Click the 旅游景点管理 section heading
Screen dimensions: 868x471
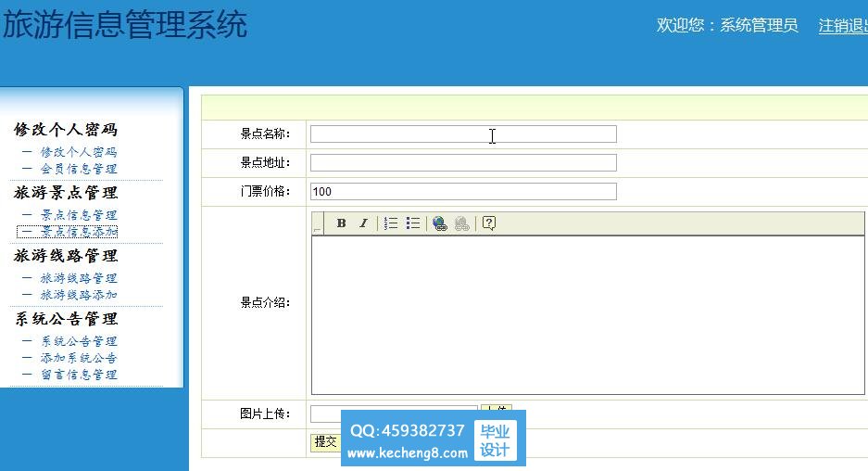(x=66, y=193)
